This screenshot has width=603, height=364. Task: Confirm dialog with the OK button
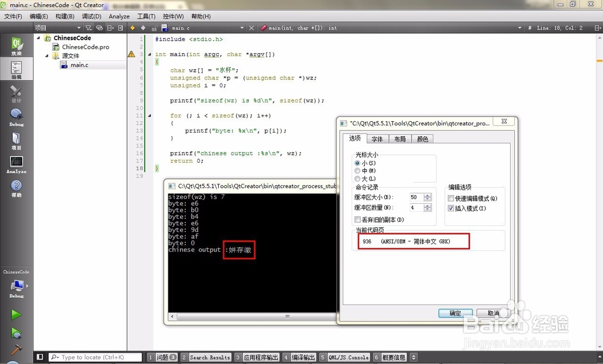tap(455, 313)
